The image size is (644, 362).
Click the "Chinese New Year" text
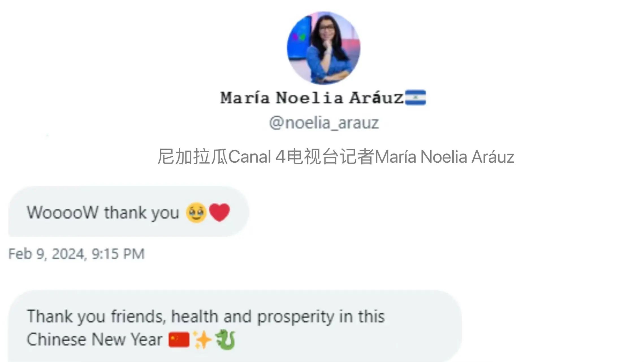click(x=94, y=339)
